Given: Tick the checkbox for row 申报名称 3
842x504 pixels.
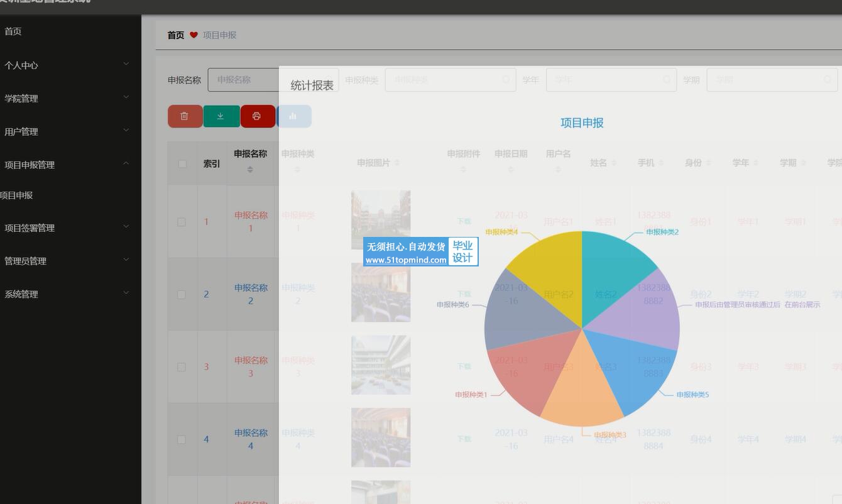Looking at the screenshot, I should (182, 366).
